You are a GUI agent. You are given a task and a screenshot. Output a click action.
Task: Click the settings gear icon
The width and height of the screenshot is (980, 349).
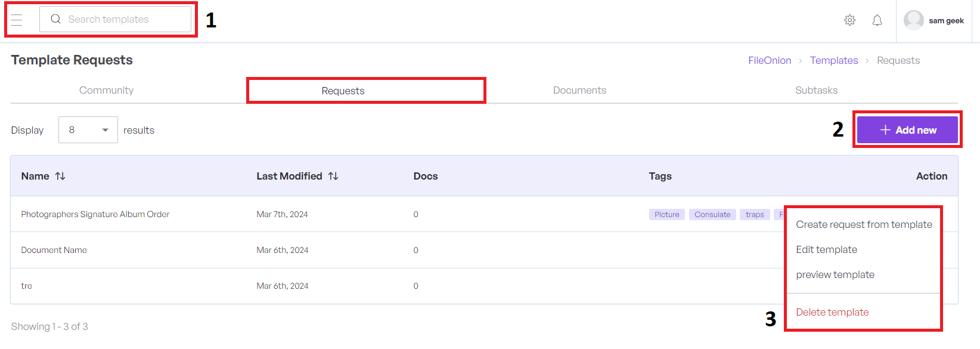tap(849, 20)
